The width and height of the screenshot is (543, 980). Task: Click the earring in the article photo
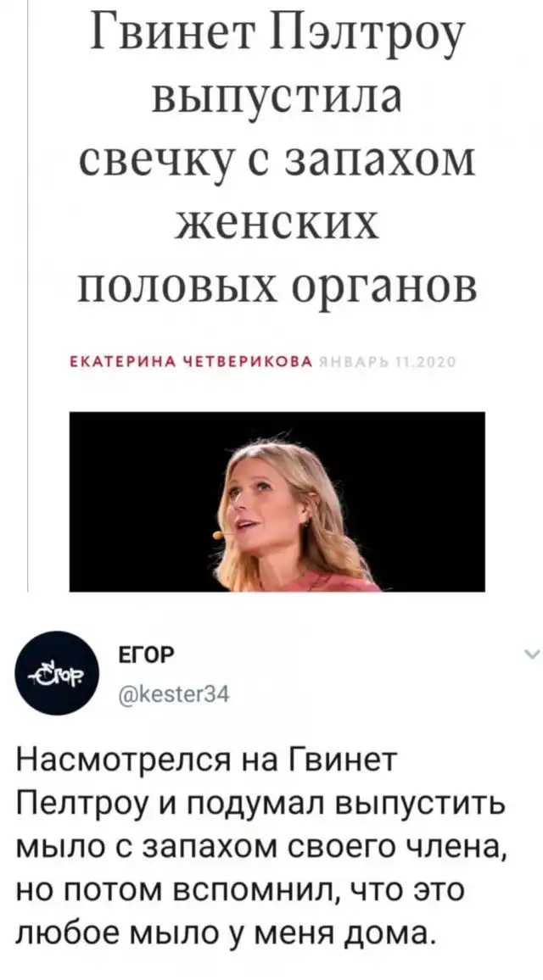(307, 522)
